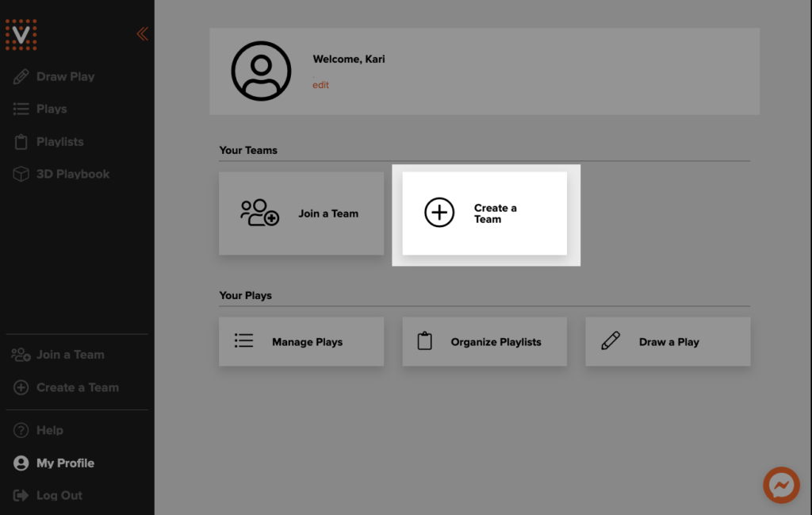Open Draw Play from the sidebar

(65, 77)
